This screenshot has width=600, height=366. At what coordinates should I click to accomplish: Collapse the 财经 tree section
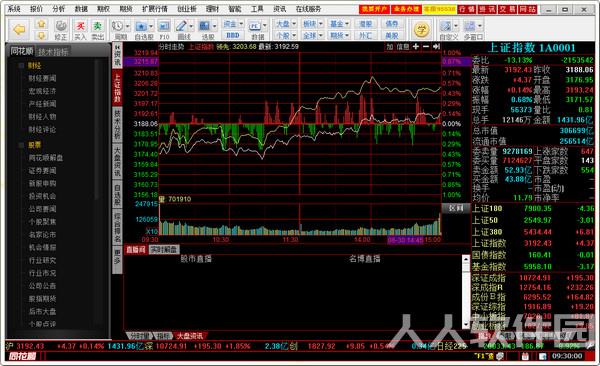point(21,66)
